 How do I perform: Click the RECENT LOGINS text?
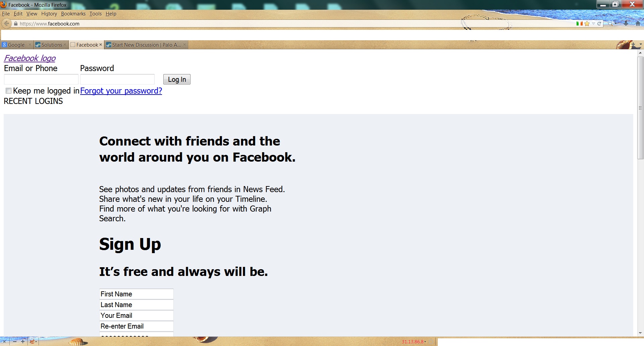point(33,101)
